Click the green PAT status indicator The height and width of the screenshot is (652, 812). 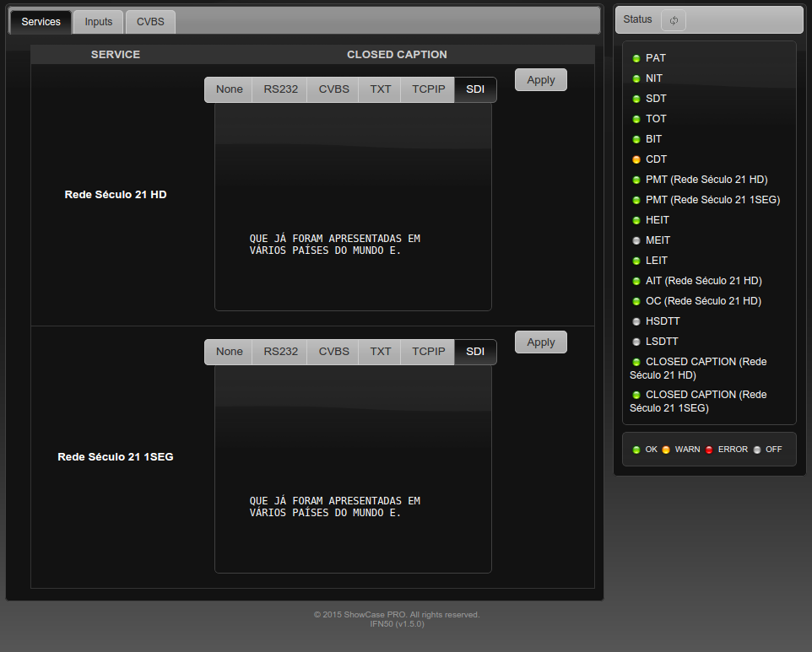tap(636, 58)
